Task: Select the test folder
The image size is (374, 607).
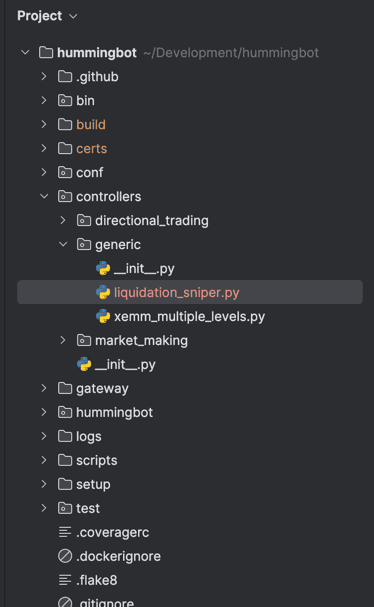Action: point(88,508)
